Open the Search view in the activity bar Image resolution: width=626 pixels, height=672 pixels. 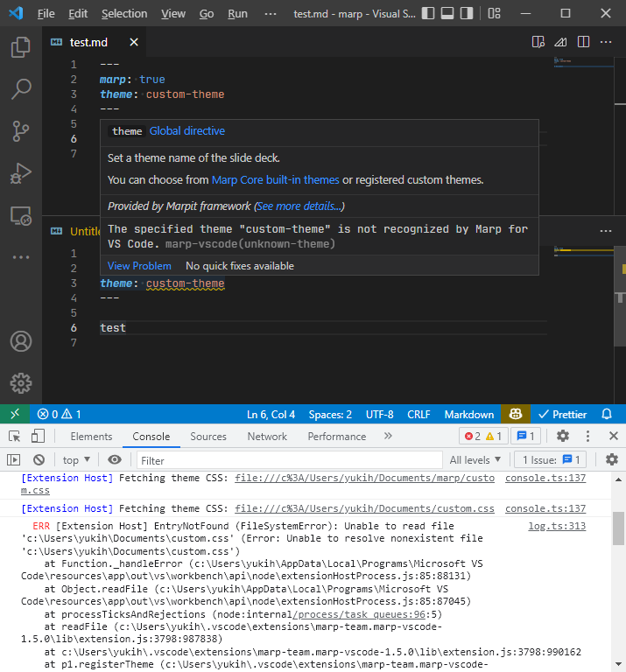21,89
